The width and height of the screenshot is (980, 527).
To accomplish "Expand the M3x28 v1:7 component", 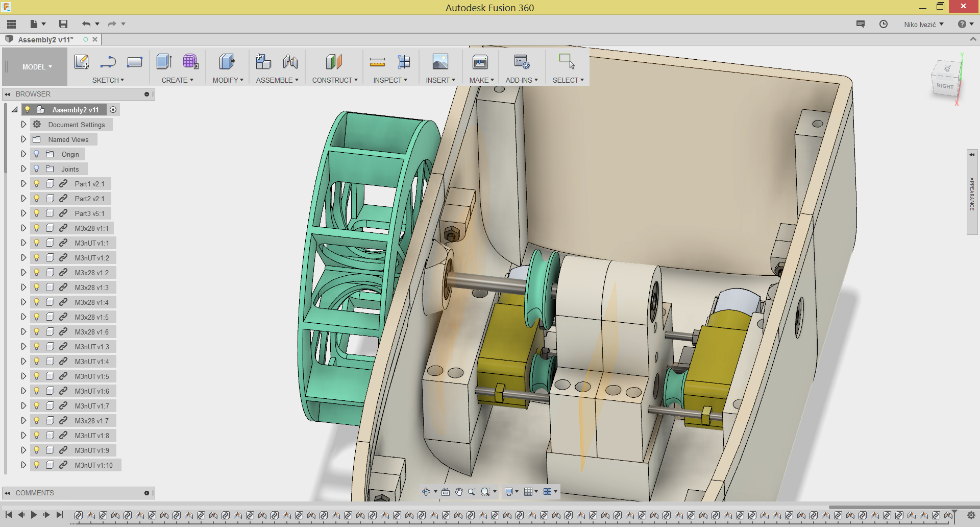I will tap(23, 420).
